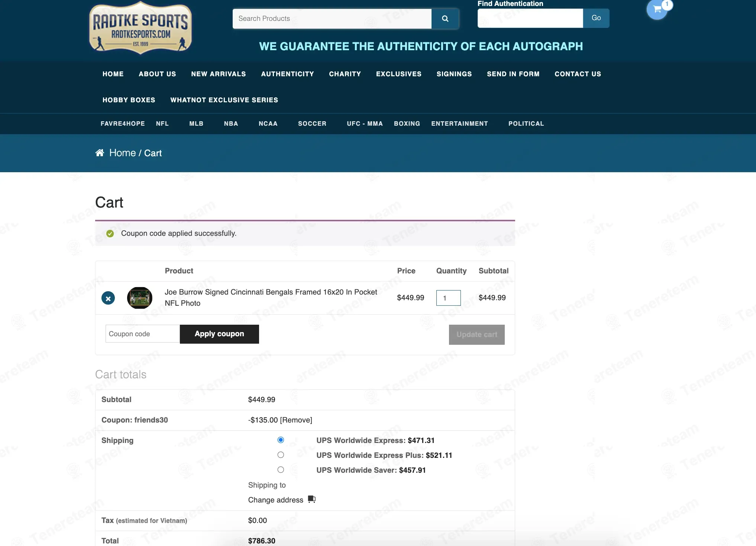The height and width of the screenshot is (546, 756).
Task: Click the product search magnifier button
Action: [x=445, y=19]
